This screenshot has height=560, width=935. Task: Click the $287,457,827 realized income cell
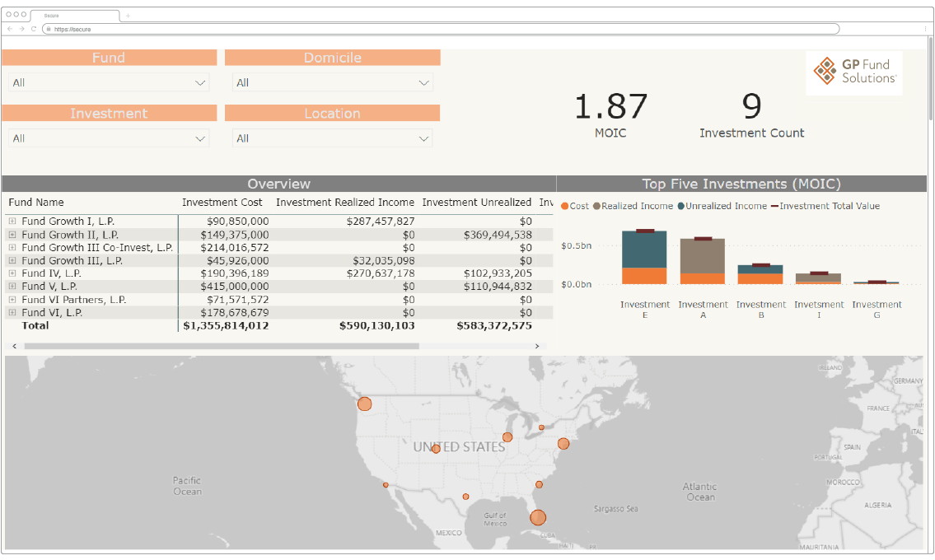(x=381, y=222)
